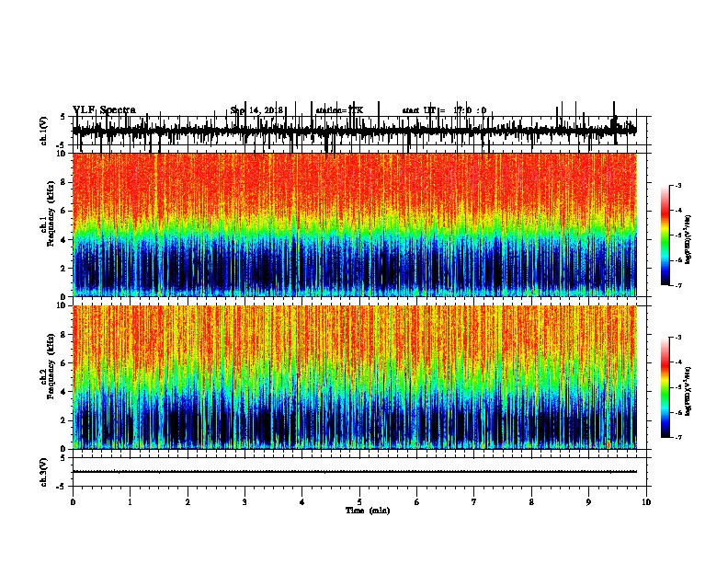Click time axis tick label '10'
Screen dimensions: 728x563
click(x=646, y=502)
